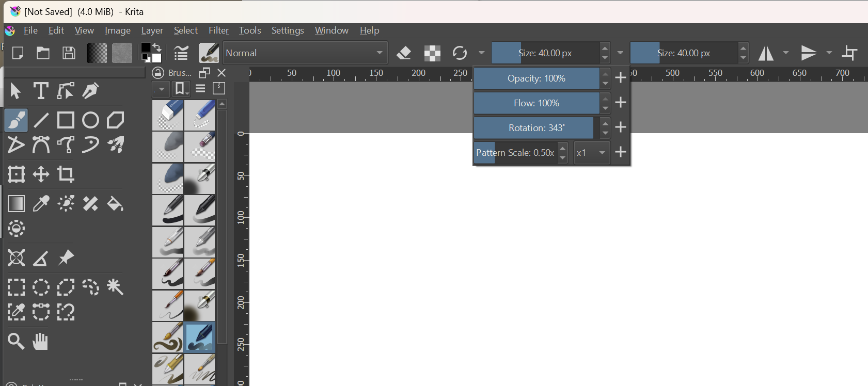
Task: Open the File menu
Action: [30, 30]
